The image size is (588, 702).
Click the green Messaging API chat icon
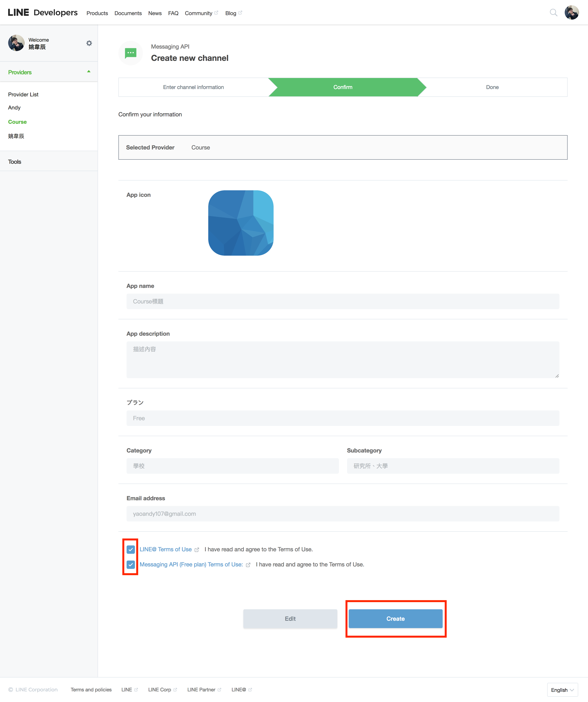(130, 53)
